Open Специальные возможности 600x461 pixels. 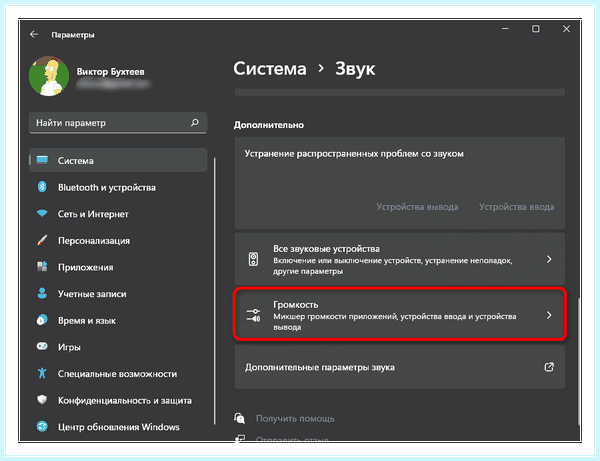point(118,374)
